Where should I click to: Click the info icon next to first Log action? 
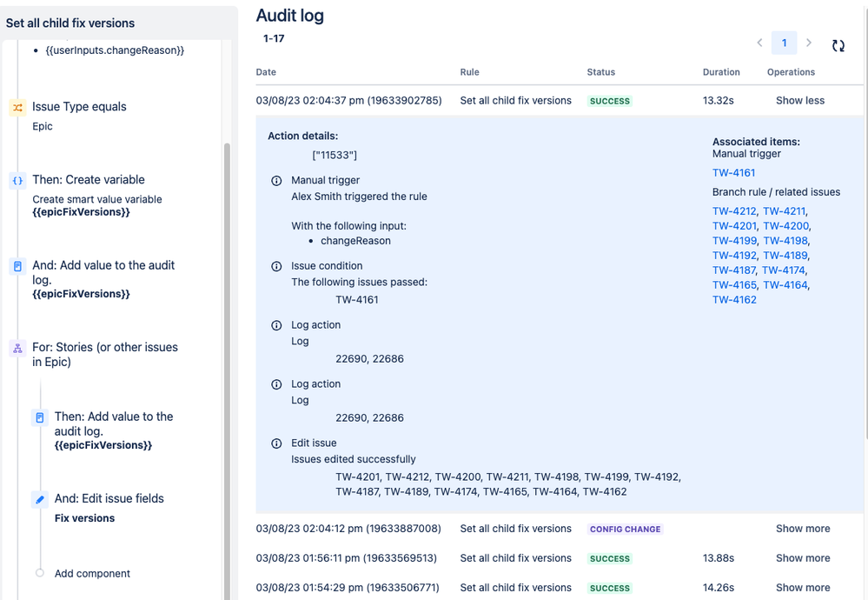pyautogui.click(x=276, y=325)
